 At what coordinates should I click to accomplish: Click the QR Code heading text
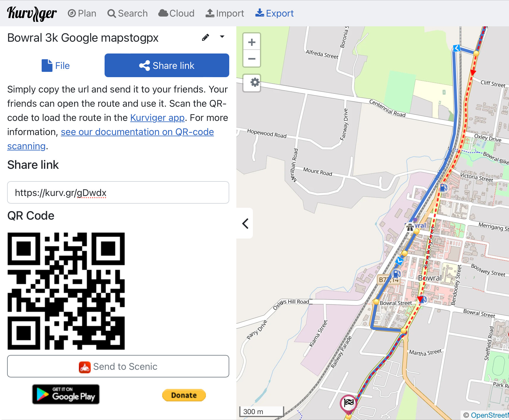coord(31,216)
